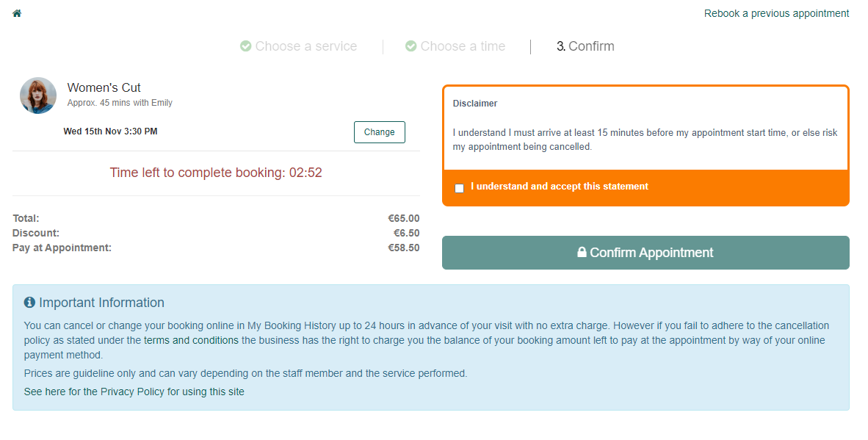The width and height of the screenshot is (868, 440).
Task: Click the green checkmark beside Choose a service
Action: [x=246, y=46]
